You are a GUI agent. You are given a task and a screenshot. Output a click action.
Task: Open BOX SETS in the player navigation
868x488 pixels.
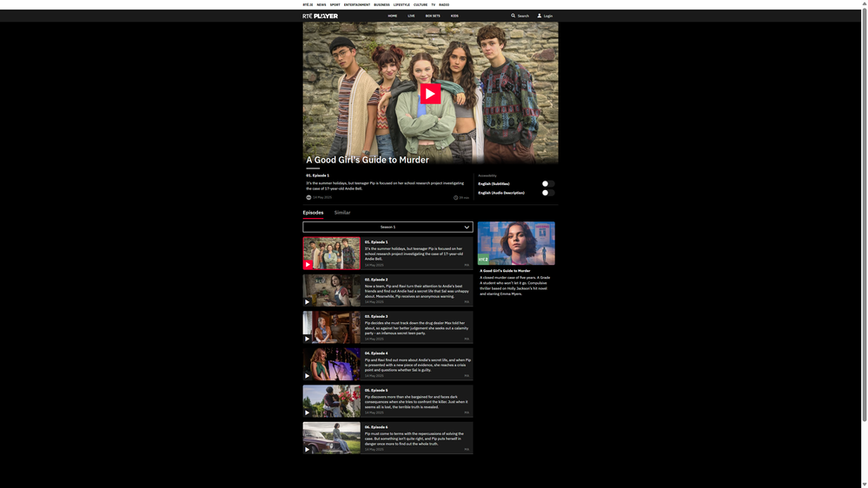[433, 16]
